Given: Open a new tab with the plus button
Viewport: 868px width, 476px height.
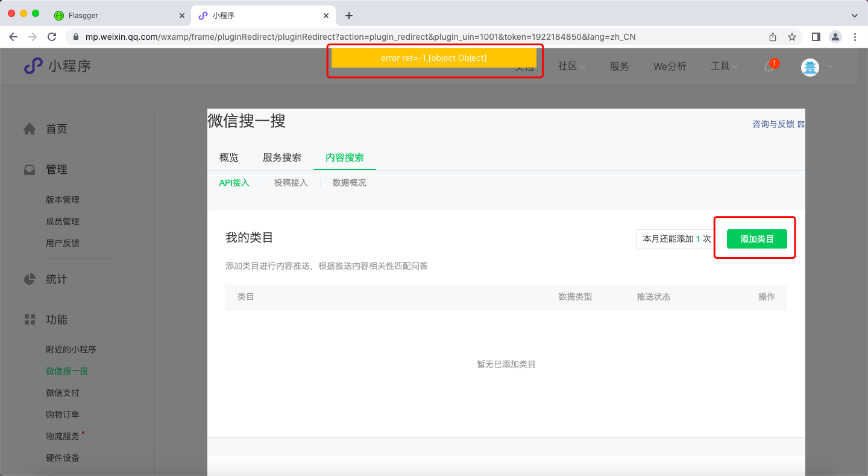Looking at the screenshot, I should point(348,16).
